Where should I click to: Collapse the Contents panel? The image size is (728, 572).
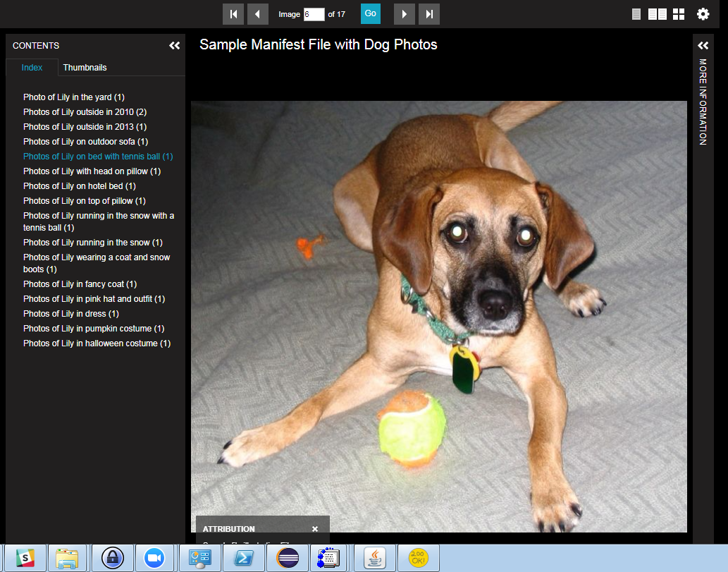pyautogui.click(x=175, y=46)
